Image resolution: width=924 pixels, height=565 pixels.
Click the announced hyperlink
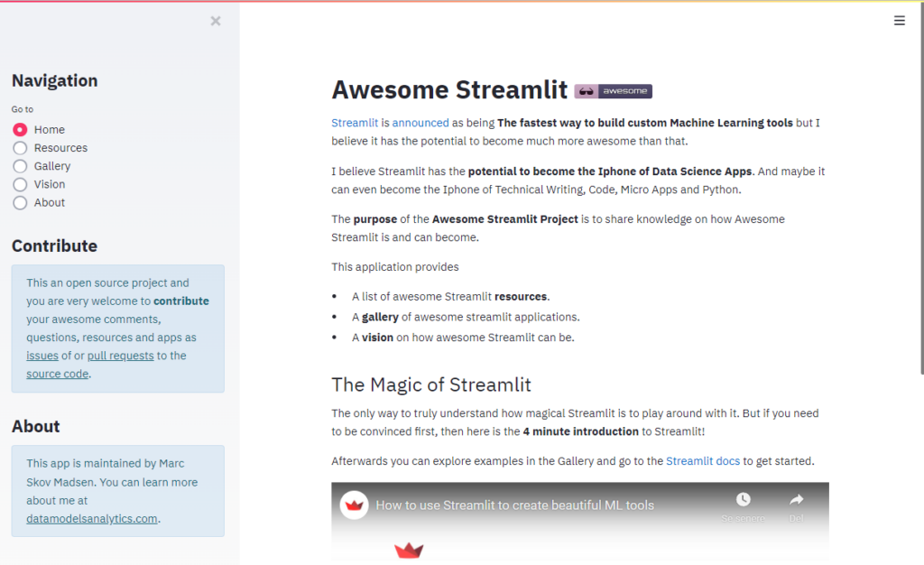point(420,122)
